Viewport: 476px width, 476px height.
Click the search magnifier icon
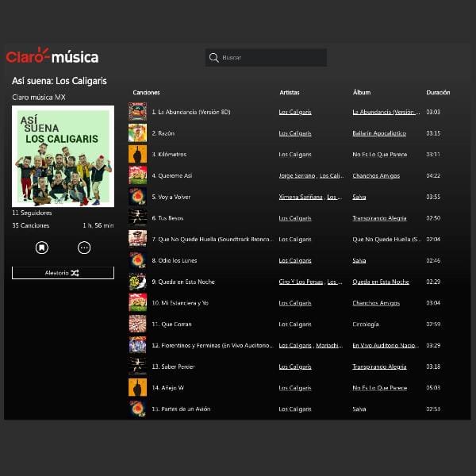point(213,58)
